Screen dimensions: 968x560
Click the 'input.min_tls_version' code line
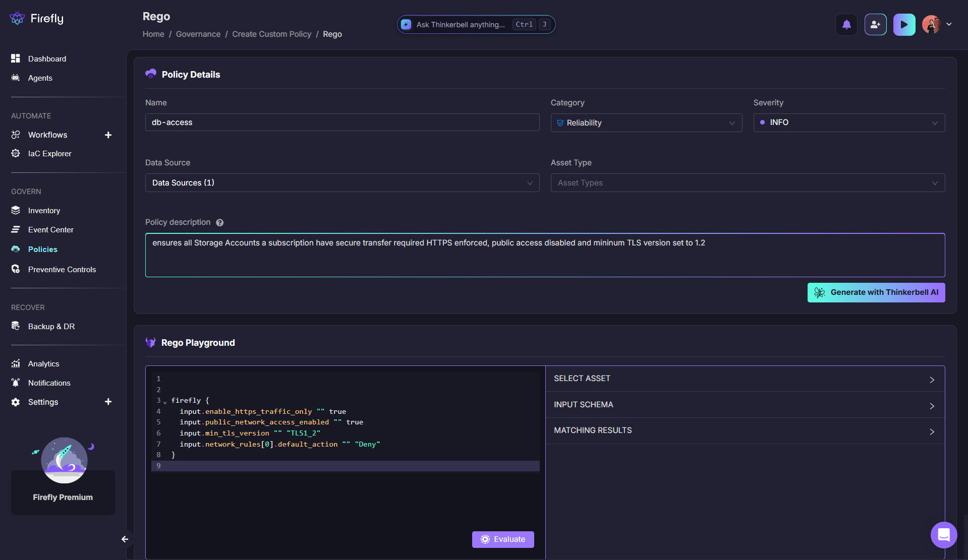250,433
